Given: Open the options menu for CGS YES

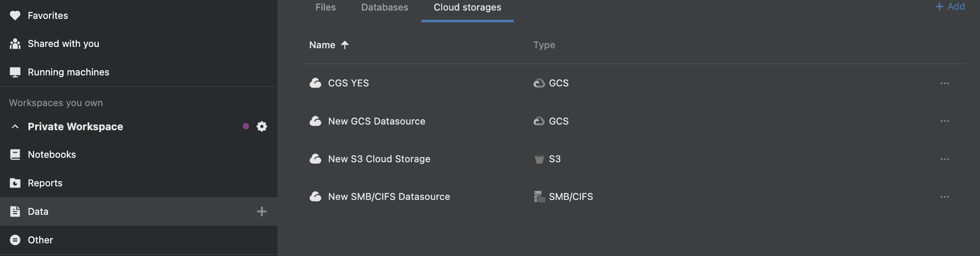Looking at the screenshot, I should (x=945, y=83).
